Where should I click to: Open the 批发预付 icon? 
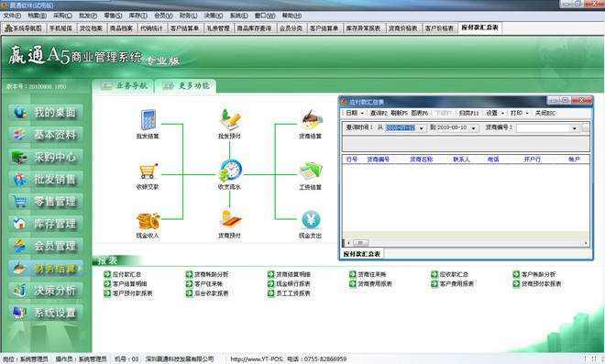coord(230,120)
